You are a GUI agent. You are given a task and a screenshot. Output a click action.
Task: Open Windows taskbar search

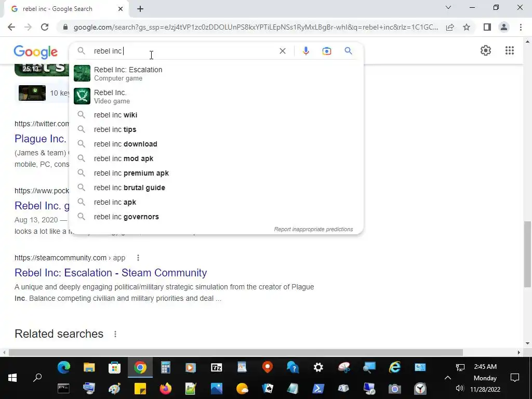coord(37,378)
